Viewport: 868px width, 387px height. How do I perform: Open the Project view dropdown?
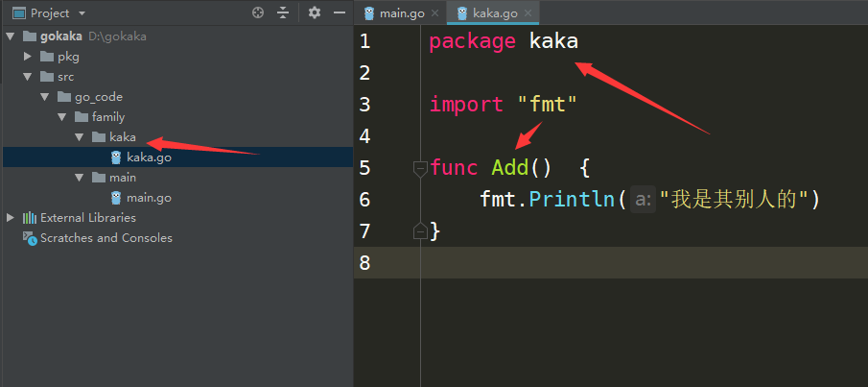[x=82, y=13]
